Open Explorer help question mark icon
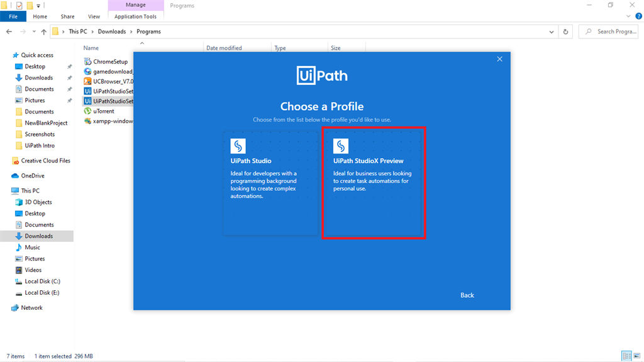This screenshot has height=362, width=644. pos(639,16)
